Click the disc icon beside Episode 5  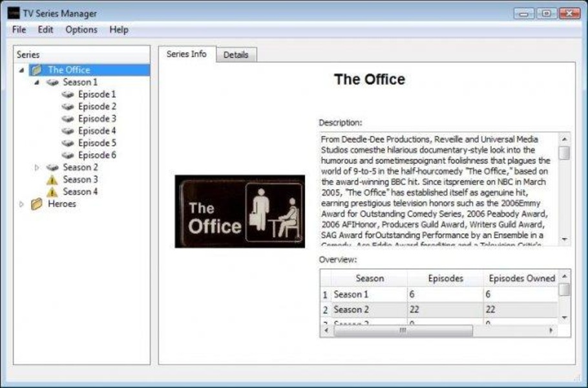click(68, 143)
